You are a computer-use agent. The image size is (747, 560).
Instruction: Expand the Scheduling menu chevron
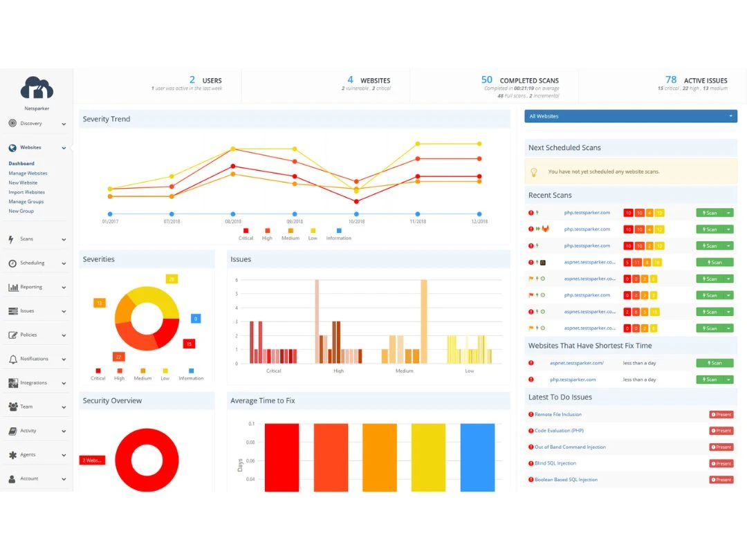[x=64, y=263]
